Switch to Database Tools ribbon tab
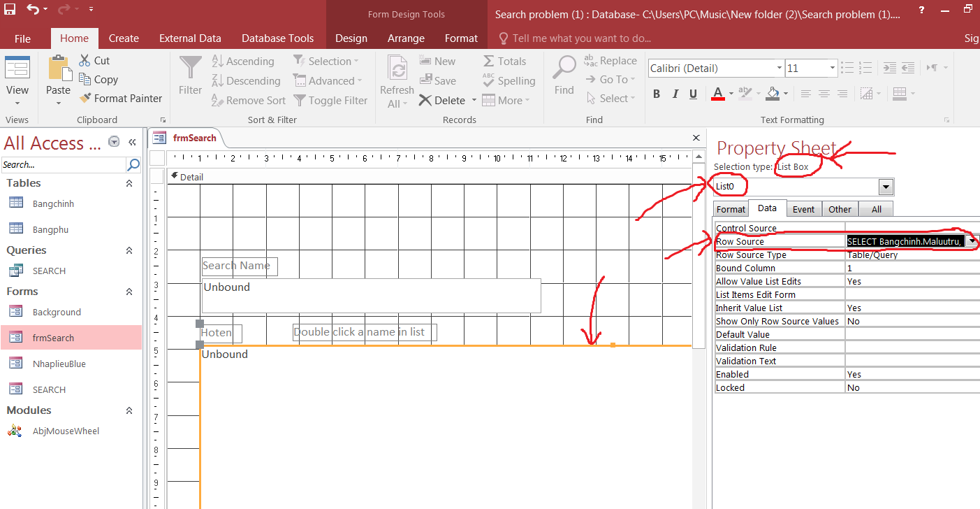980x509 pixels. tap(277, 38)
